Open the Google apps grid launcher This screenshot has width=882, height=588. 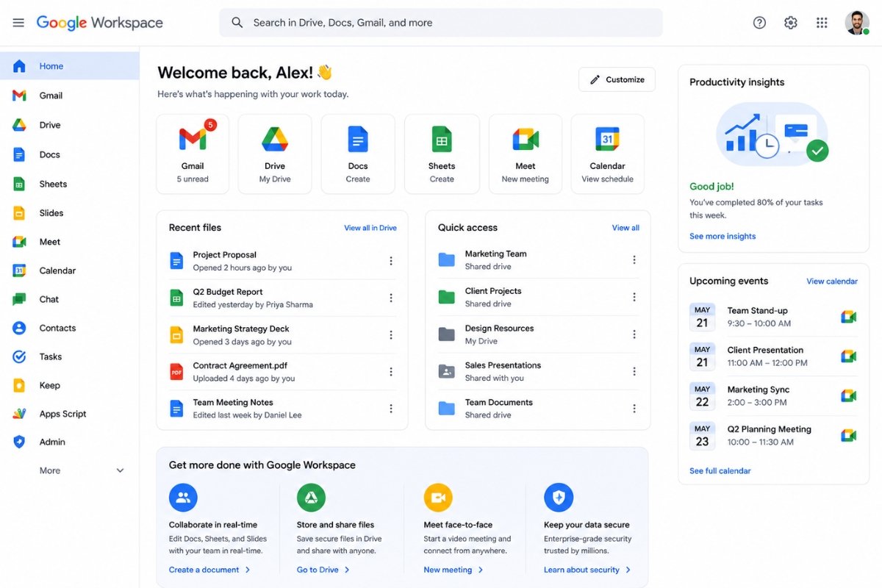click(822, 23)
